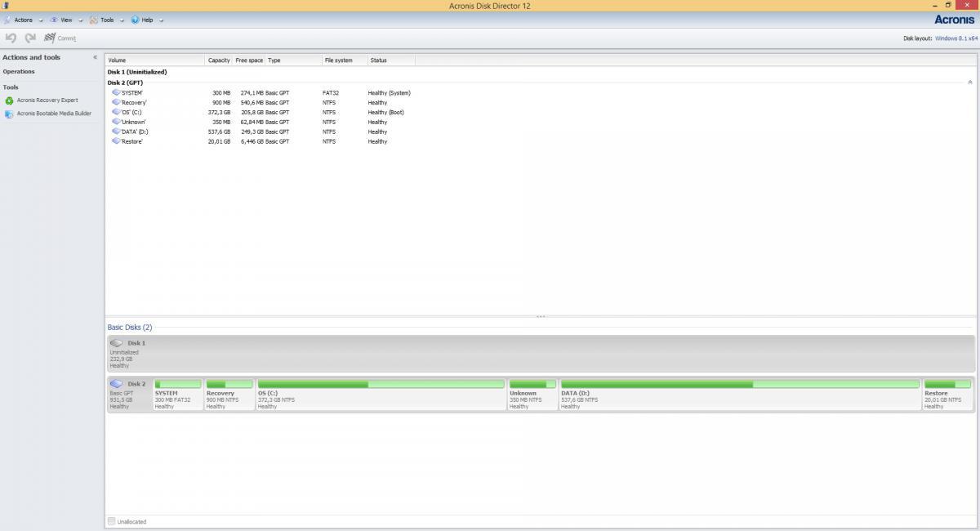Launch Acronis Bootable Media Builder
The height and width of the screenshot is (531, 980).
coord(54,114)
